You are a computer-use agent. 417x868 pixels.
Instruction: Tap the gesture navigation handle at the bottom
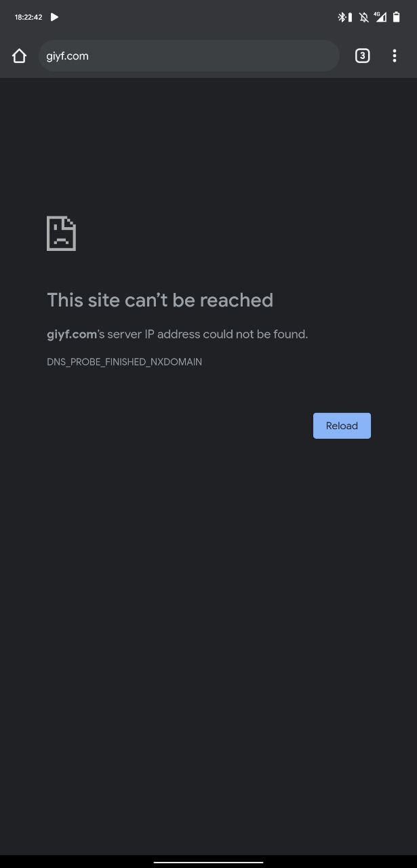coord(208,862)
